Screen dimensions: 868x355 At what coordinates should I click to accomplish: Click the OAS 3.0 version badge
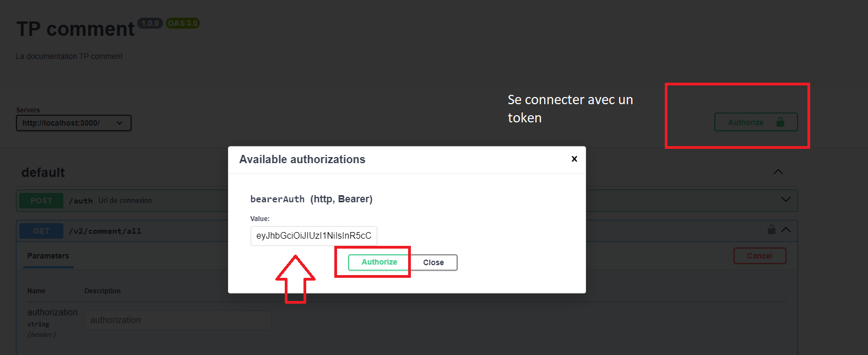(x=183, y=23)
